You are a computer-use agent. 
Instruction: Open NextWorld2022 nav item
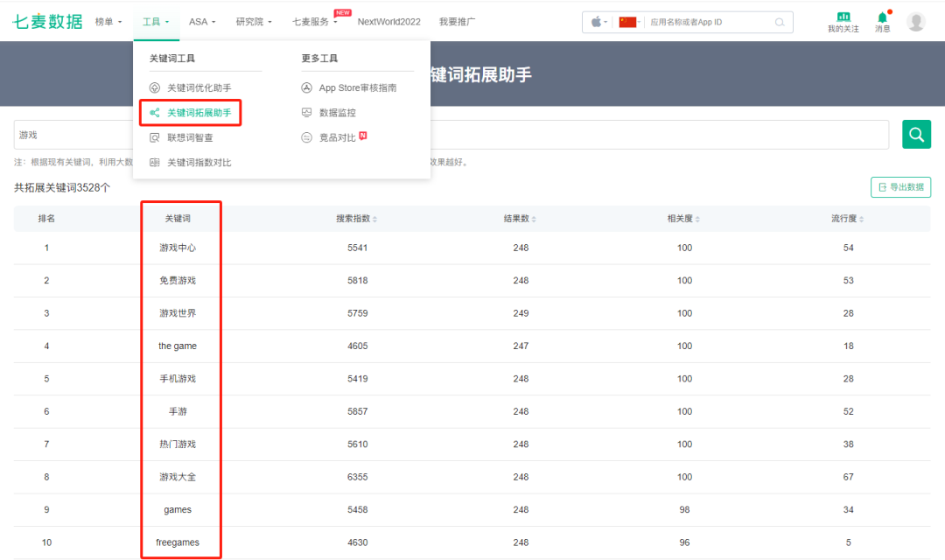[388, 22]
